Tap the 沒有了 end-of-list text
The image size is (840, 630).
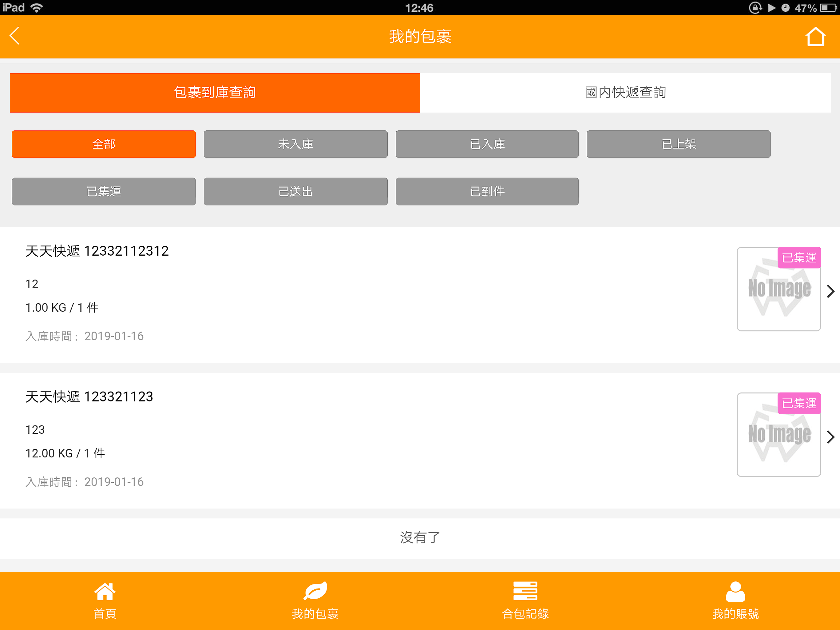point(420,537)
